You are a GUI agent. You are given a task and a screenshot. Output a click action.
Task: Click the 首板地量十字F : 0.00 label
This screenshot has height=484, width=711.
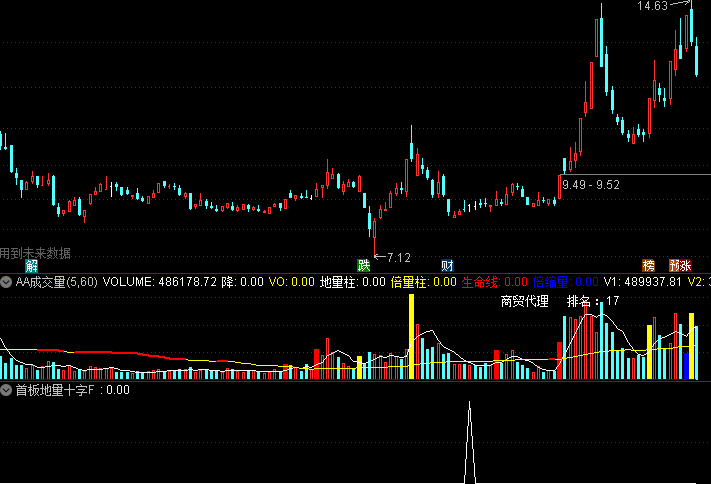point(73,390)
